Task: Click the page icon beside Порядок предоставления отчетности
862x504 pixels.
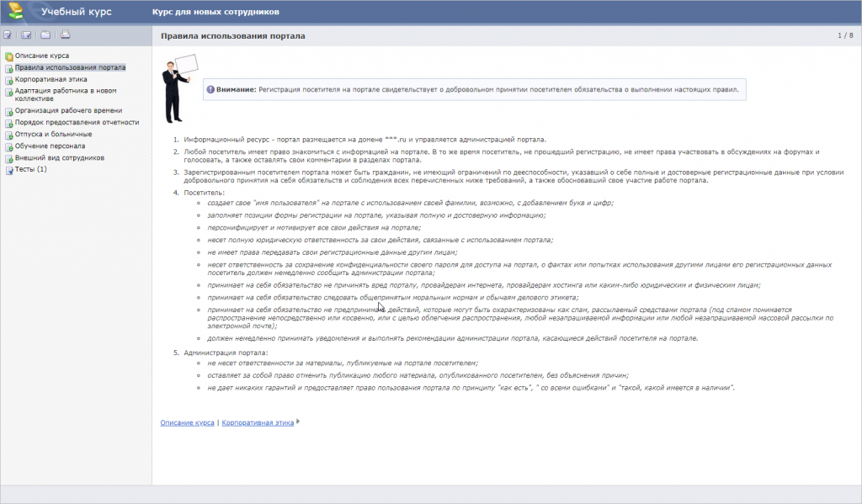Action: [x=8, y=123]
